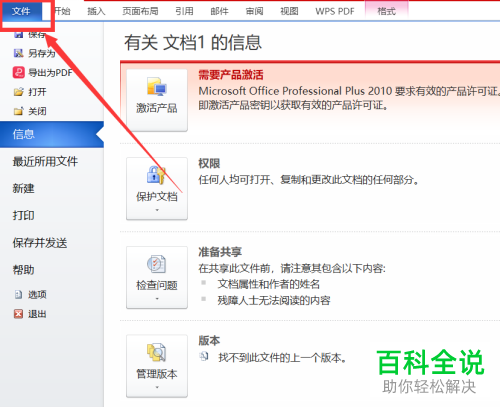Click the 管理版本 documents icon

coord(156,352)
